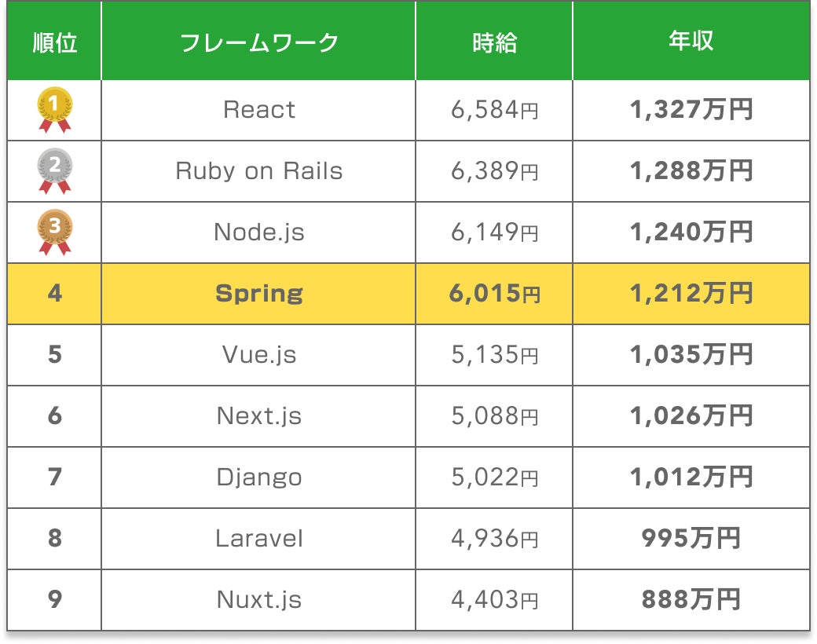This screenshot has height=644, width=817.
Task: Click the Node.js framework name
Action: point(259,232)
